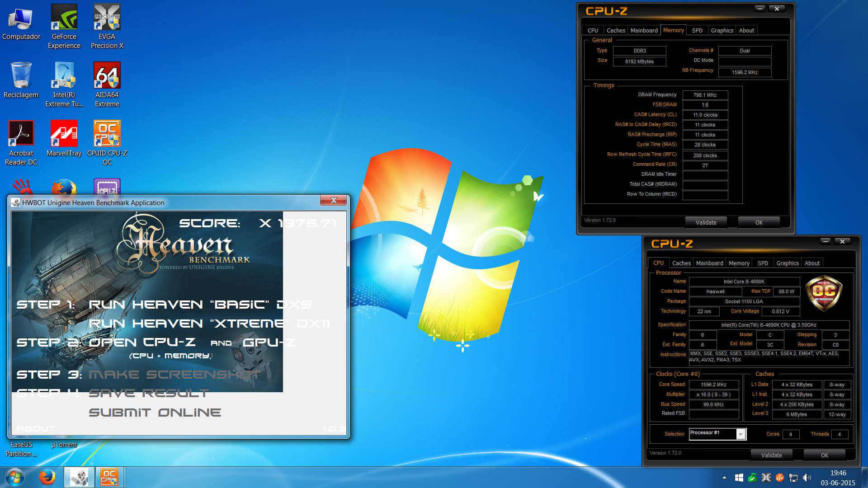Show hidden system tray icons
The image size is (868, 488).
[724, 478]
